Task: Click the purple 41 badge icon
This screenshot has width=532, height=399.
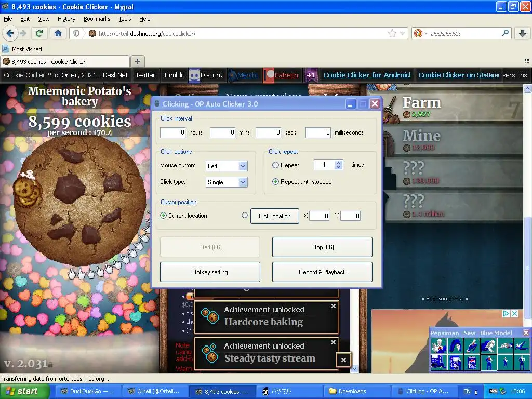Action: click(311, 75)
